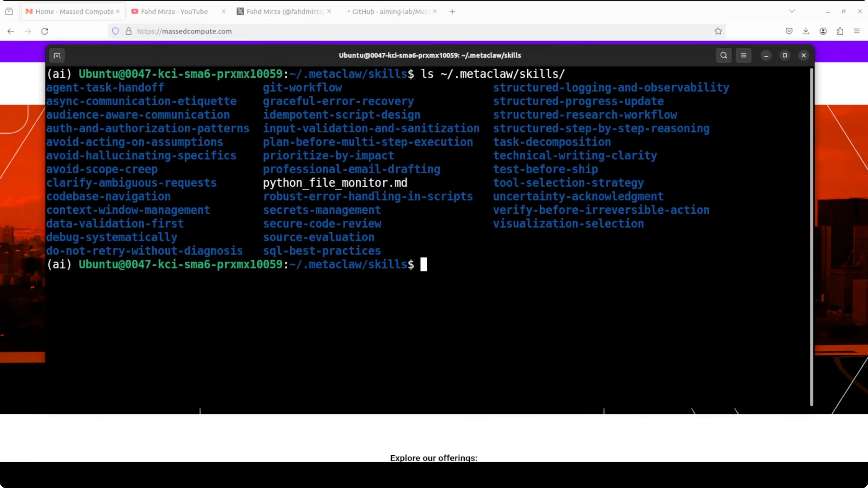
Task: Click the browser back button
Action: point(10,31)
